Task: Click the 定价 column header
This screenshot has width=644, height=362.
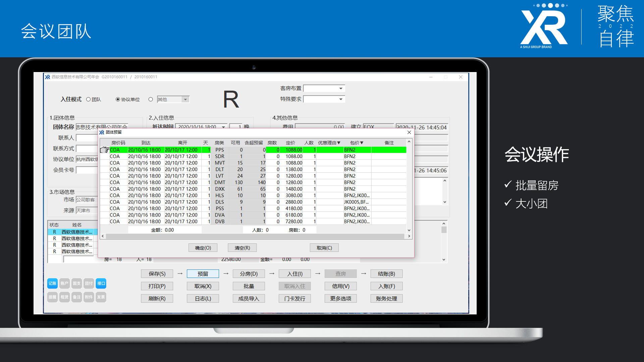Action: (290, 143)
